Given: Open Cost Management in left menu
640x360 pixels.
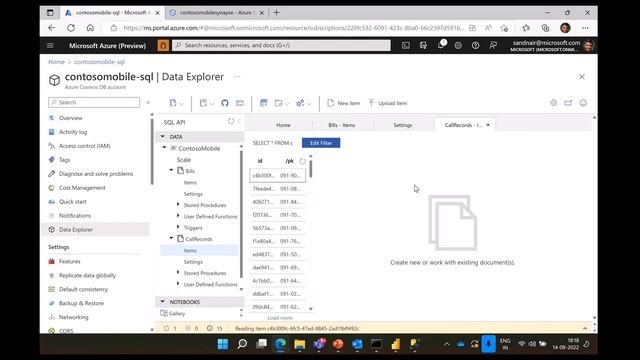Looking at the screenshot, I should coord(82,188).
